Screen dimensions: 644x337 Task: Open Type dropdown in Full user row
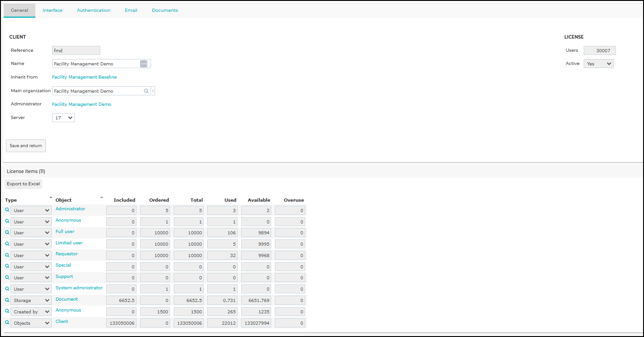(x=31, y=233)
